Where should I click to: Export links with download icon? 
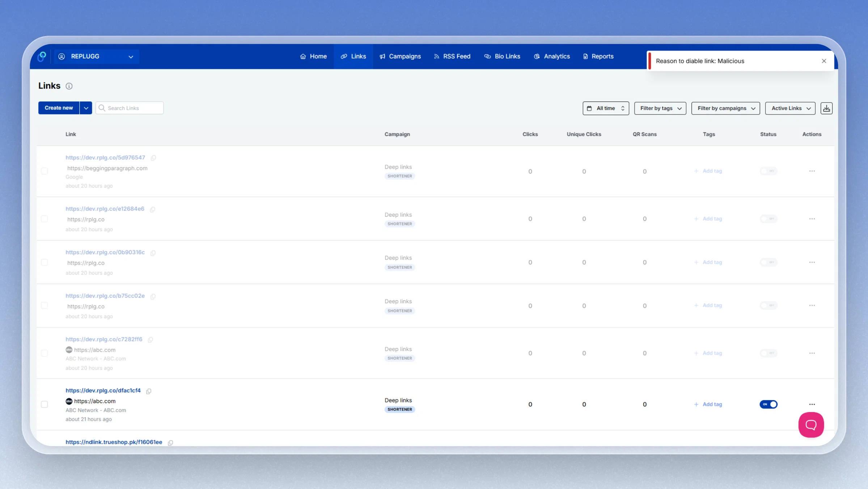pyautogui.click(x=826, y=108)
